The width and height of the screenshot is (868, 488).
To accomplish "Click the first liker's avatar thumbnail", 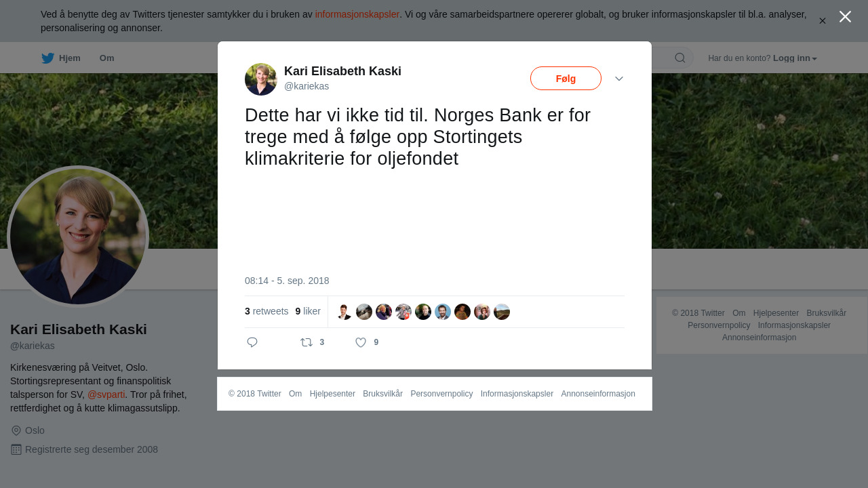I will tap(344, 312).
